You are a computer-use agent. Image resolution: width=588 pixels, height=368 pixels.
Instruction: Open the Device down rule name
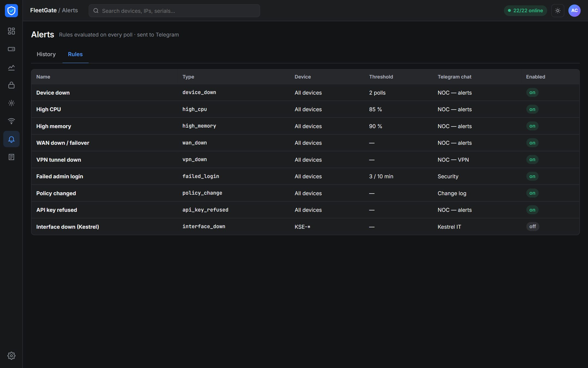pos(53,93)
